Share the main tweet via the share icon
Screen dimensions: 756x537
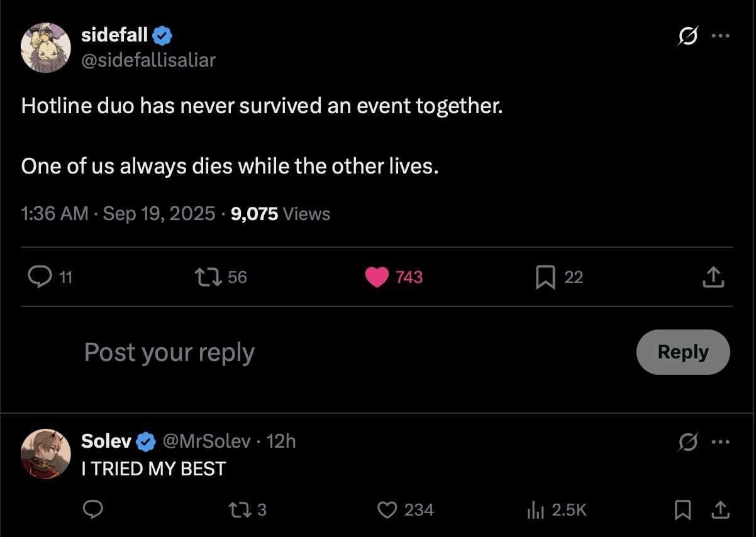713,277
